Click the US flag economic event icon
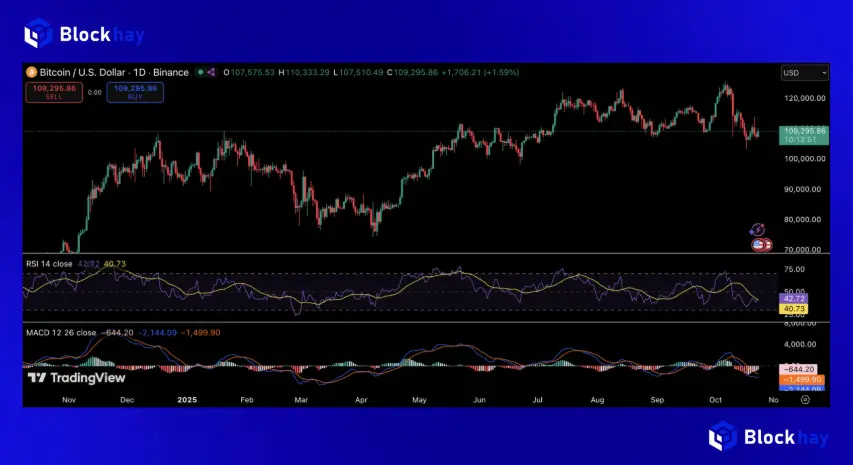Viewport: 853px width, 465px height. (x=759, y=244)
